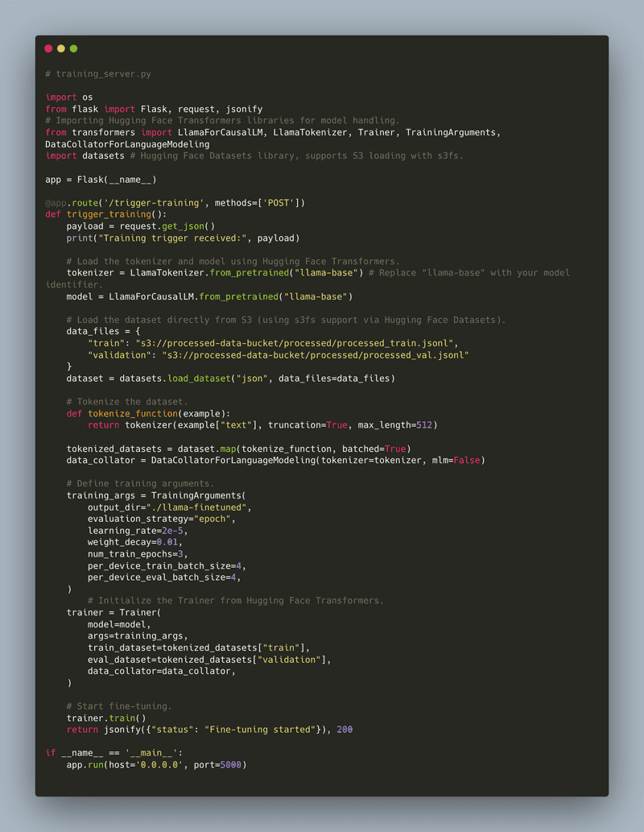
Task: Select the 'Importing Hugging Face Transformers libraries' comment
Action: point(222,121)
